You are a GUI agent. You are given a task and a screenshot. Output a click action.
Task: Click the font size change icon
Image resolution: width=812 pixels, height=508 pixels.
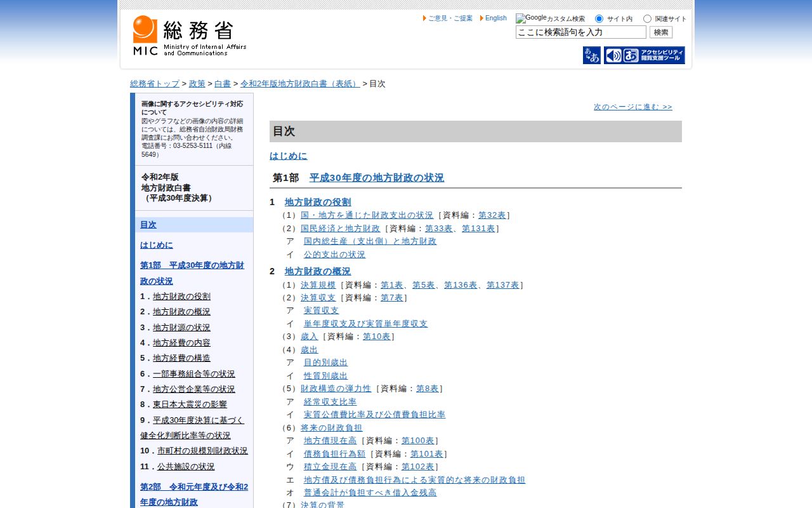click(x=591, y=55)
